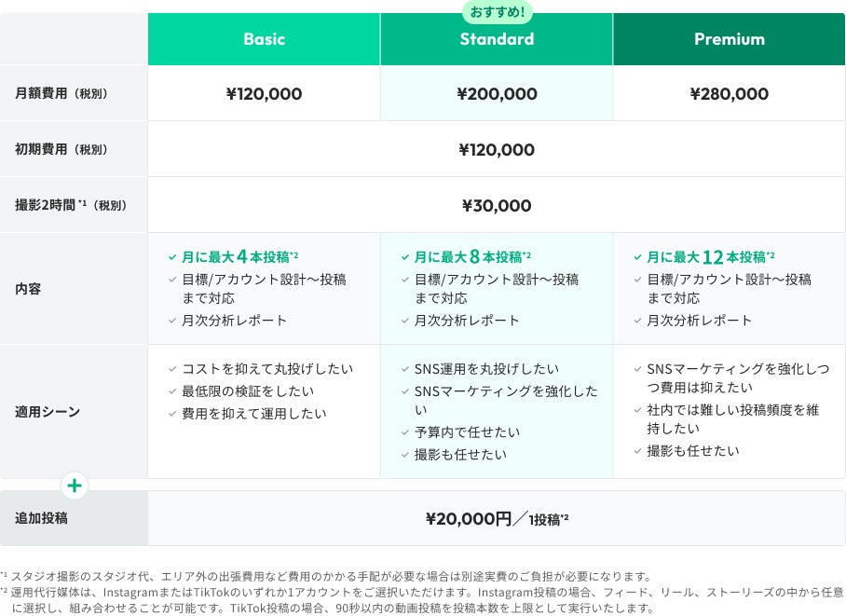The height and width of the screenshot is (616, 846).
Task: Click the 追加投稿 row label
Action: 41,518
